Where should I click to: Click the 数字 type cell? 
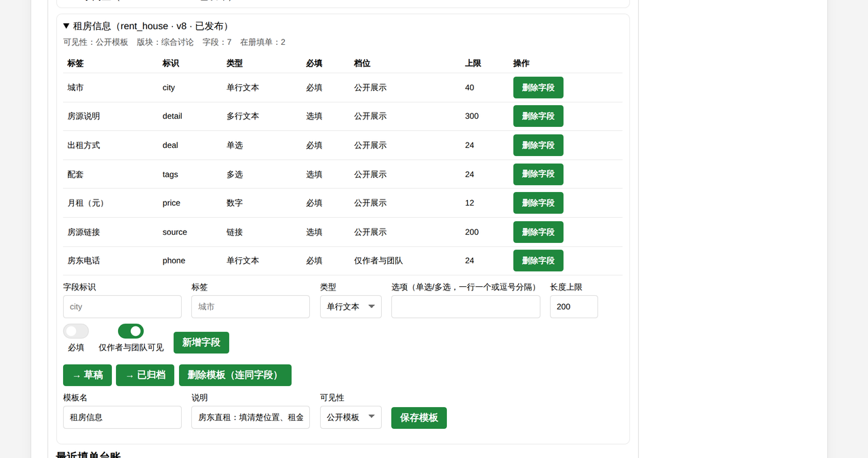235,203
